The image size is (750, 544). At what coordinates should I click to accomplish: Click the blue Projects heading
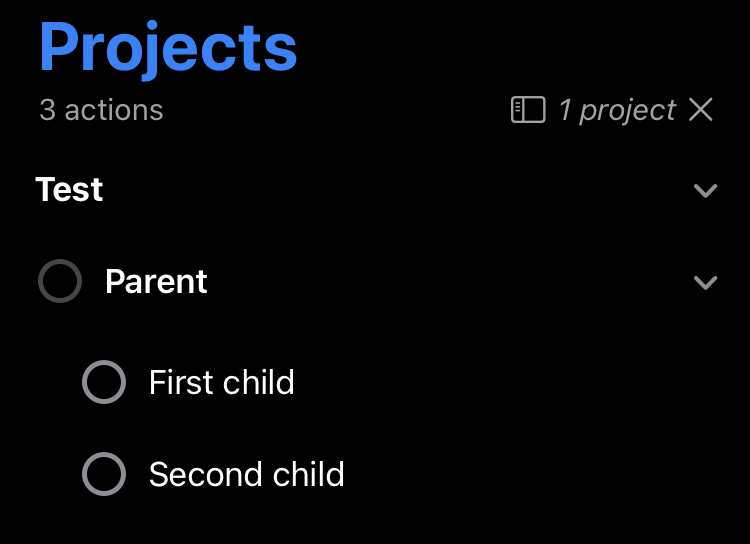[x=168, y=47]
